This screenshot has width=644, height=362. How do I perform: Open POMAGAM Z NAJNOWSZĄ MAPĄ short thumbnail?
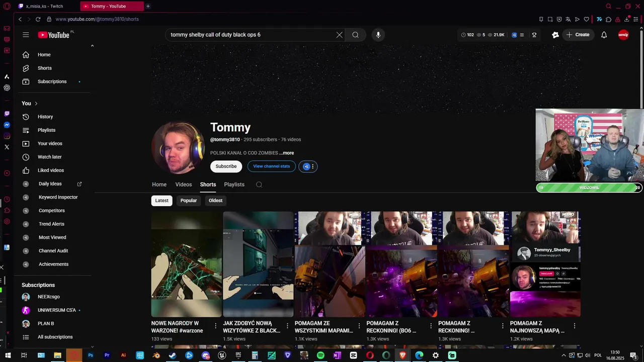545,264
